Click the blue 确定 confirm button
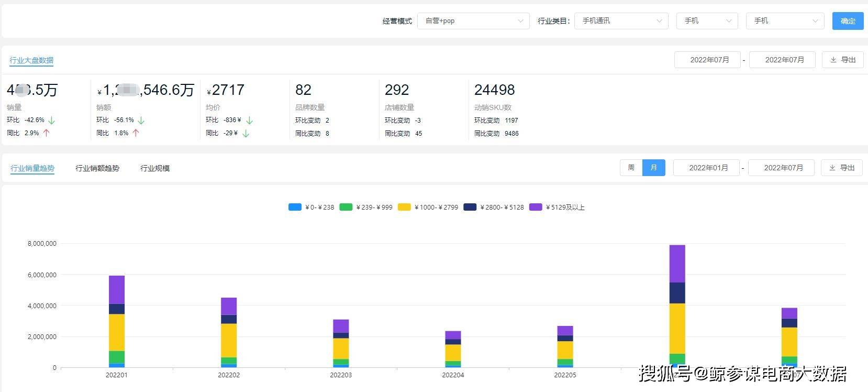The image size is (868, 392). point(848,21)
